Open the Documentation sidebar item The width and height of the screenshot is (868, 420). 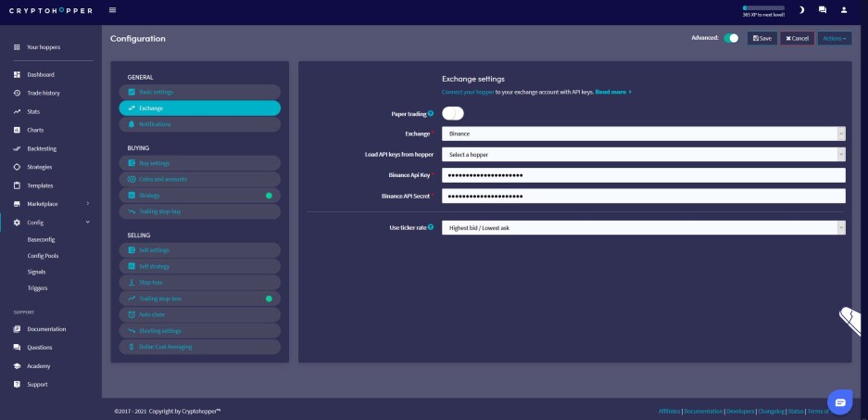tap(46, 329)
